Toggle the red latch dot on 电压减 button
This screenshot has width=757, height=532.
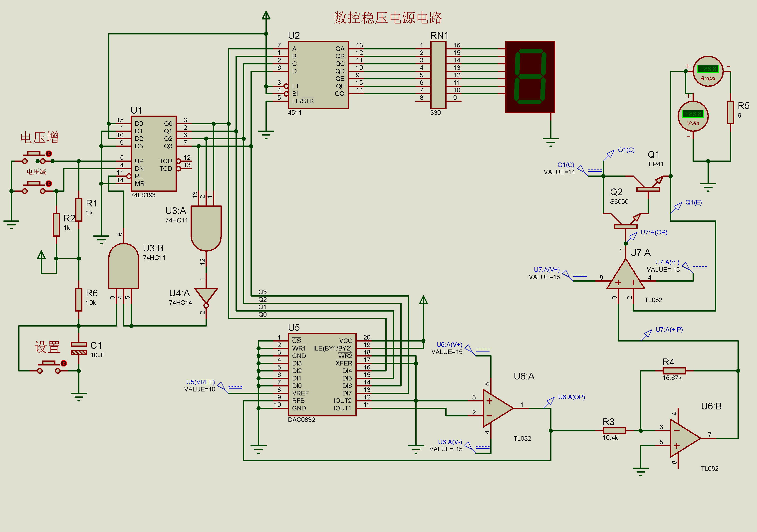(49, 183)
